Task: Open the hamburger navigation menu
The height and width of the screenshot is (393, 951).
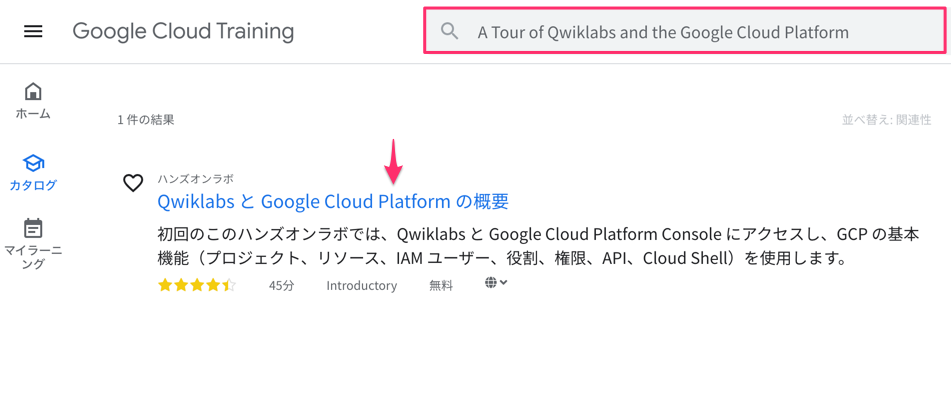Action: point(33,32)
